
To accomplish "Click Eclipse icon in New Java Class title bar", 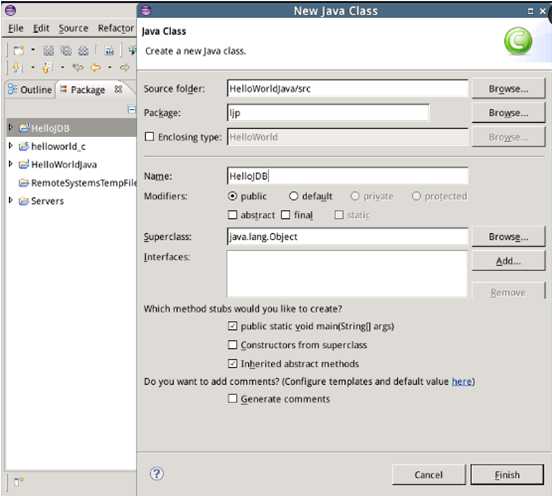I will click(x=146, y=11).
